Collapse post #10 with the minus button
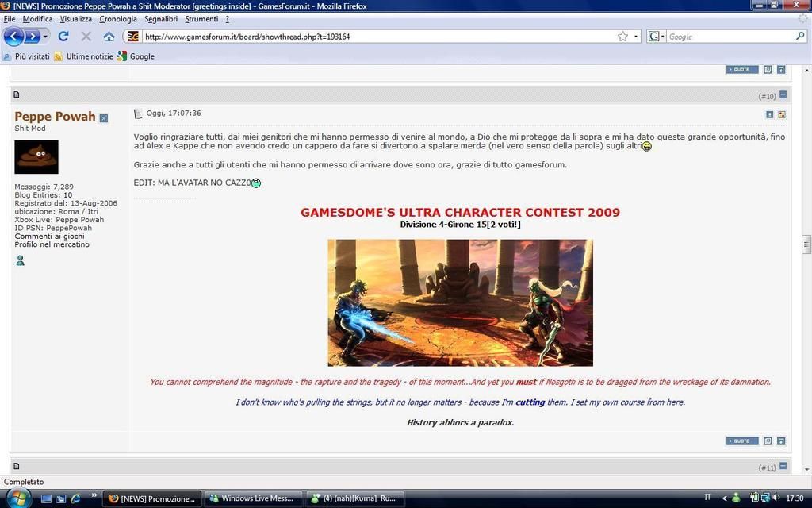Screen dimensions: 812x508 coord(783,94)
